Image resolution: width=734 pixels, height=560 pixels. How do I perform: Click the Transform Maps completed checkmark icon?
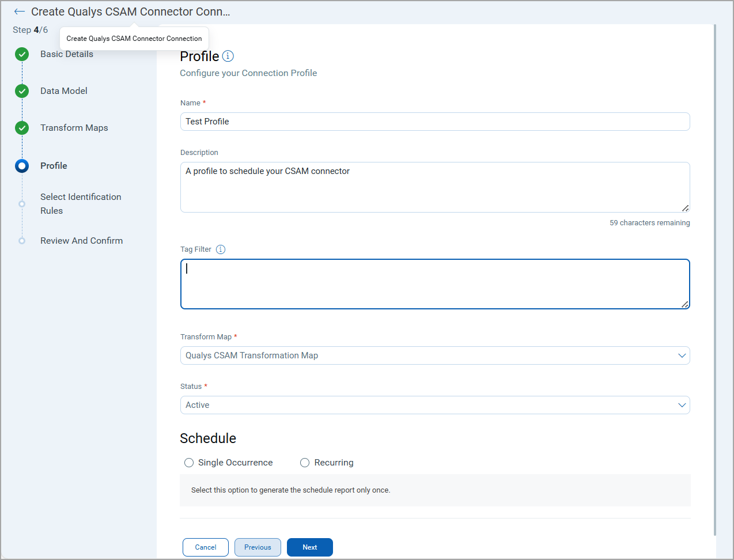[22, 128]
